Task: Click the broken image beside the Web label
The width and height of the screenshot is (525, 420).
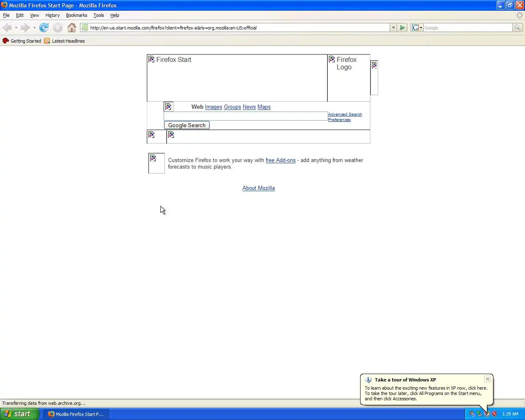Action: point(168,107)
